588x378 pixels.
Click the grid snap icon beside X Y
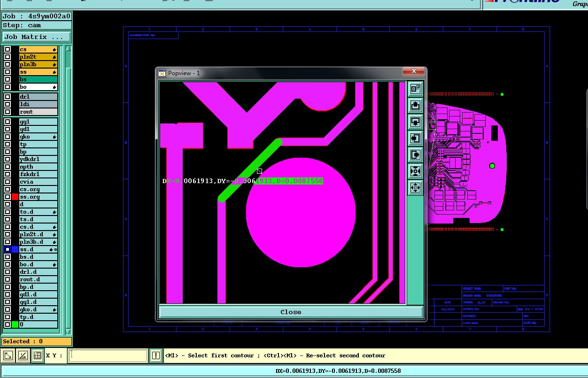(x=37, y=355)
